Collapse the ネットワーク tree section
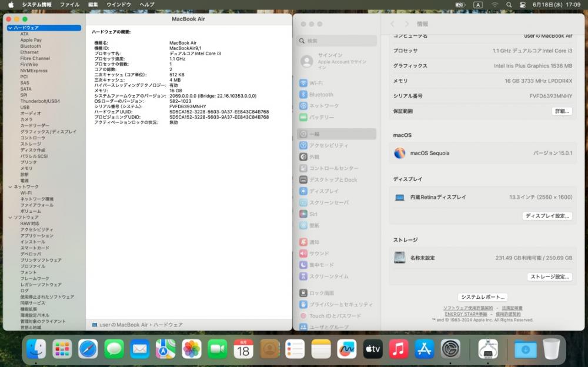 click(10, 186)
